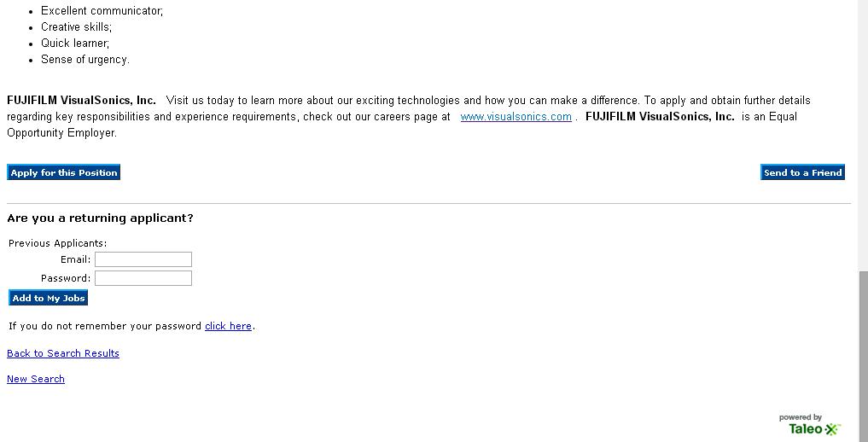Start a New Search via the link

[36, 379]
